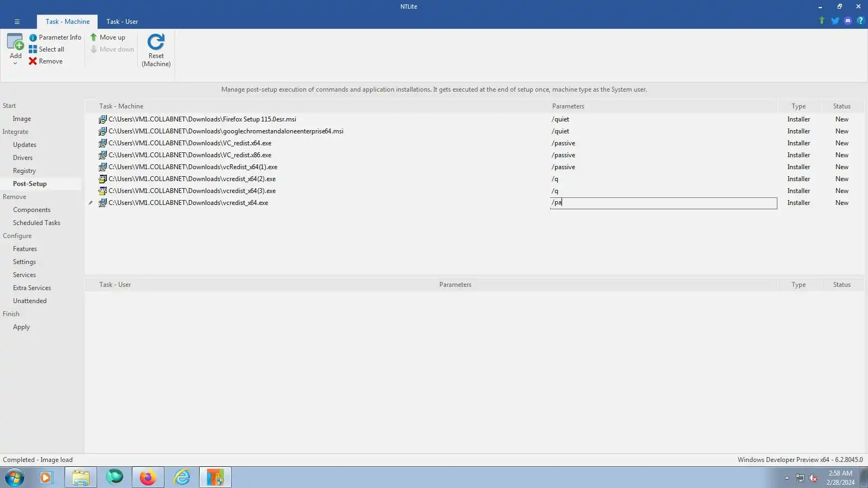Open Firefox from the taskbar
The width and height of the screenshot is (868, 488).
tap(148, 478)
